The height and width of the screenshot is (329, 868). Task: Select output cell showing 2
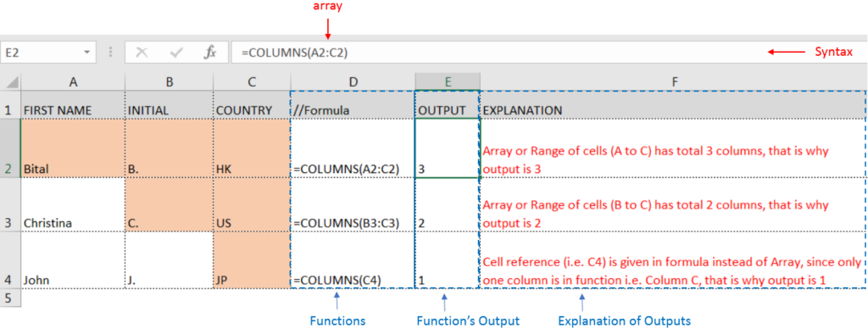(x=448, y=205)
